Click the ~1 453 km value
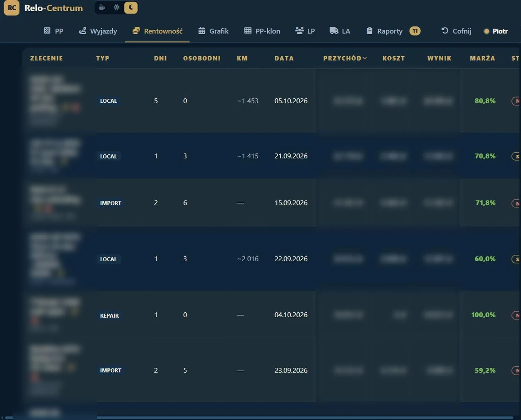Viewport: 521px width, 420px height. (x=247, y=101)
